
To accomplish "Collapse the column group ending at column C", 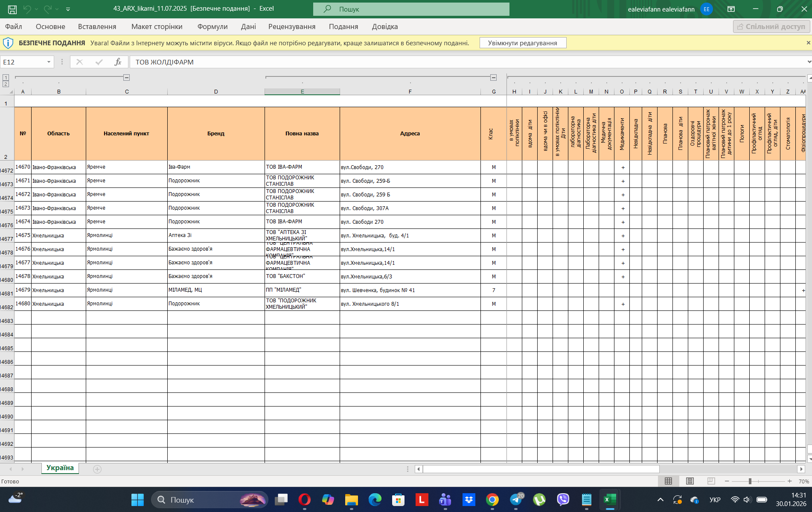I will pyautogui.click(x=127, y=78).
